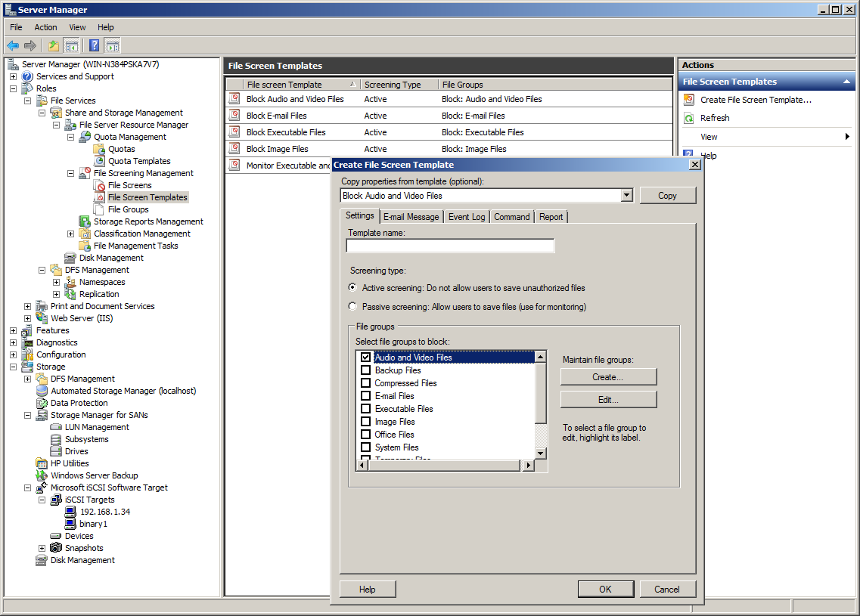Click the Quota Templates tree icon
This screenshot has width=860, height=616.
point(99,161)
